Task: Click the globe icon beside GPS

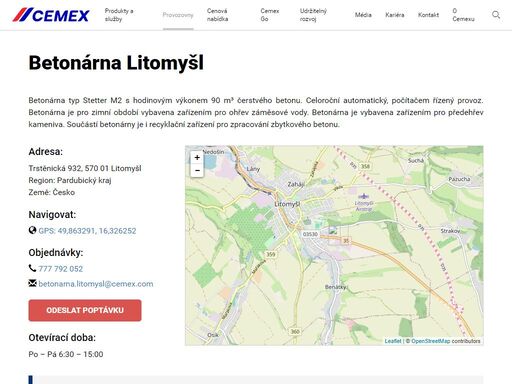Action: [32, 230]
